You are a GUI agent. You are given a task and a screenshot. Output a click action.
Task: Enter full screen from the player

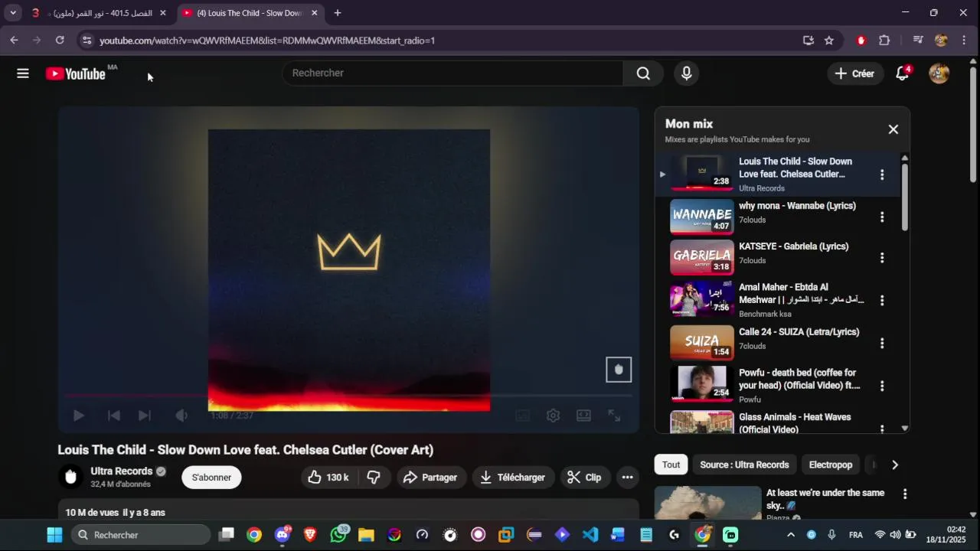[x=614, y=416]
